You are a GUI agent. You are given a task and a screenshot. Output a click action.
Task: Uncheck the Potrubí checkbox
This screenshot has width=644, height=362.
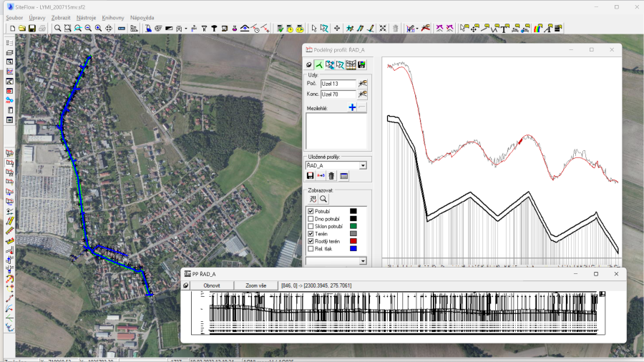coord(311,211)
